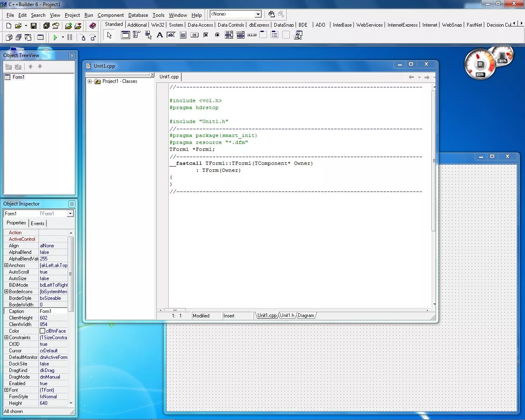Viewport: 525px width, 420px height.
Task: Open the Component menu
Action: point(111,15)
